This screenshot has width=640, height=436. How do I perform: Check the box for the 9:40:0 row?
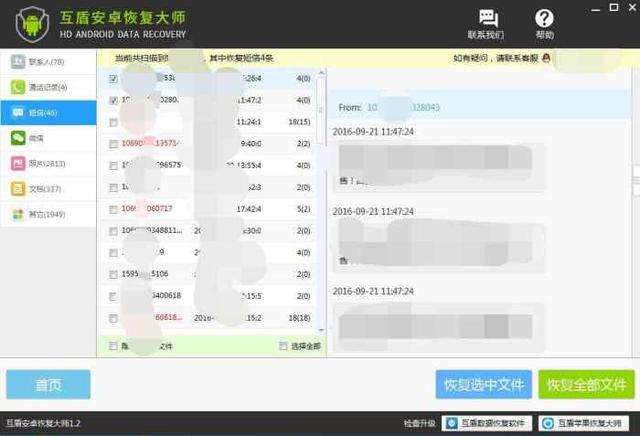point(113,144)
